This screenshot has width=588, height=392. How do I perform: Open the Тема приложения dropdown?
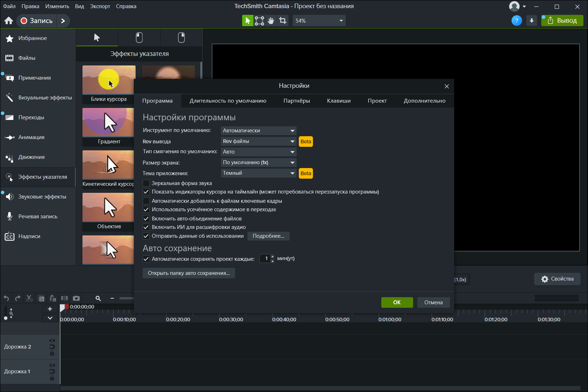pos(258,173)
